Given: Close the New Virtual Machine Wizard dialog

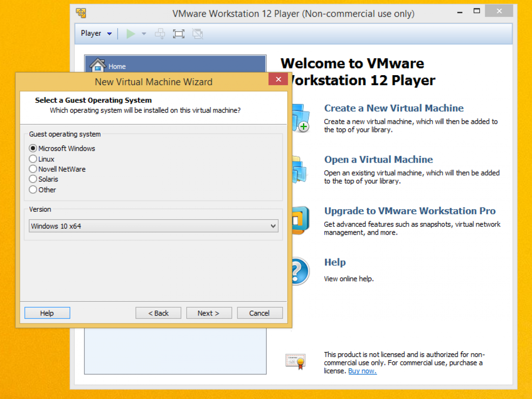Looking at the screenshot, I should tap(278, 79).
